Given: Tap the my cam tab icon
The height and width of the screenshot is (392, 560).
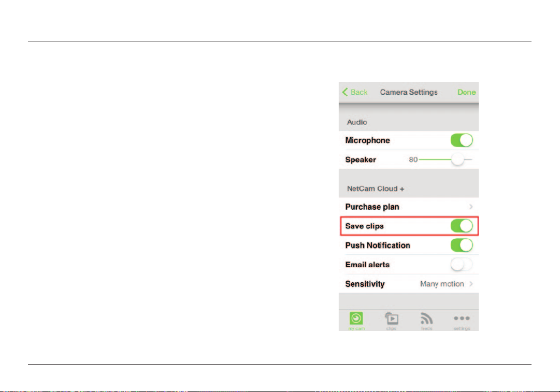Looking at the screenshot, I should click(356, 318).
